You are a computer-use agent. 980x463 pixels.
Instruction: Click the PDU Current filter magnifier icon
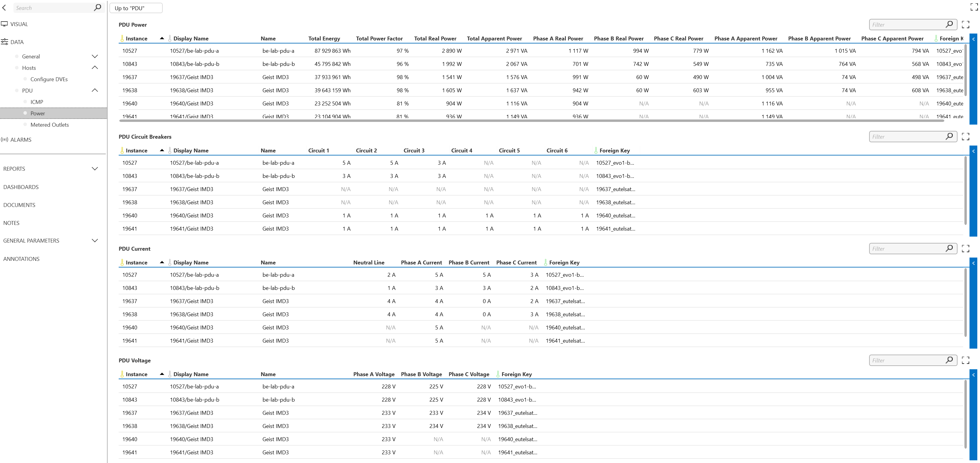pos(949,248)
